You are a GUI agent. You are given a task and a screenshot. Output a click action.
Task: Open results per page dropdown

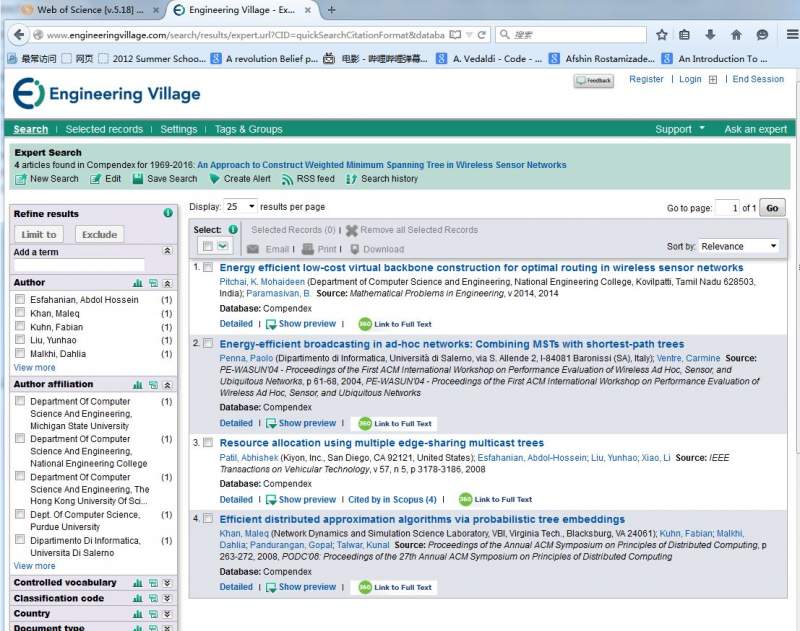click(x=240, y=207)
